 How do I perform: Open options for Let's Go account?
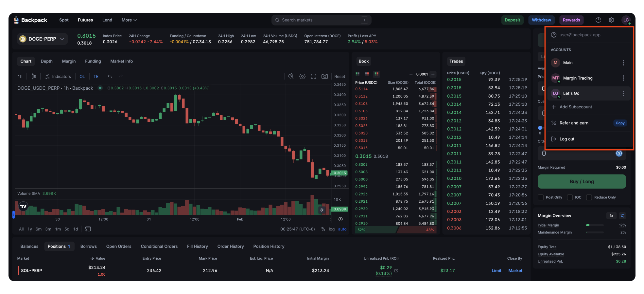[623, 93]
